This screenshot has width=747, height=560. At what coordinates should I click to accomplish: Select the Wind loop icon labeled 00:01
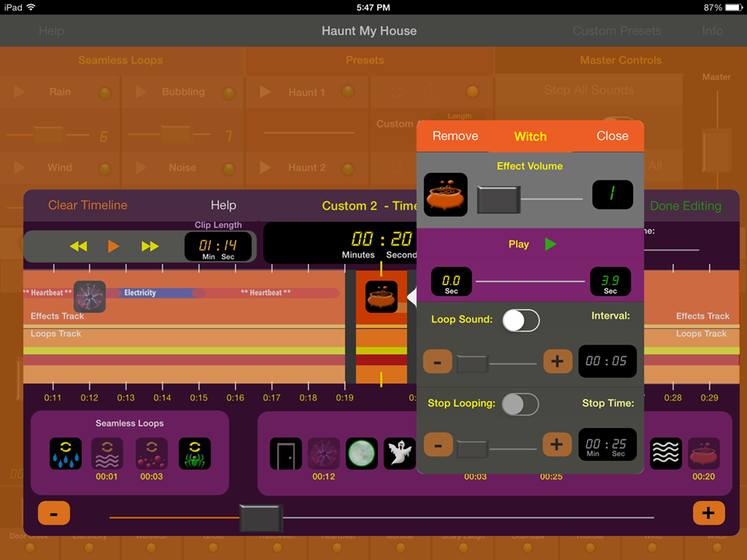point(107,453)
